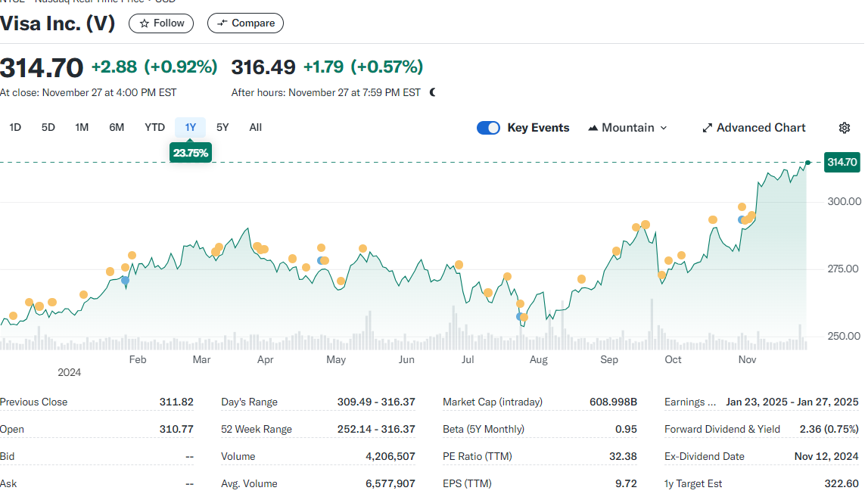Click the 23.75% return badge
Screen dimensions: 868x500
coord(191,153)
